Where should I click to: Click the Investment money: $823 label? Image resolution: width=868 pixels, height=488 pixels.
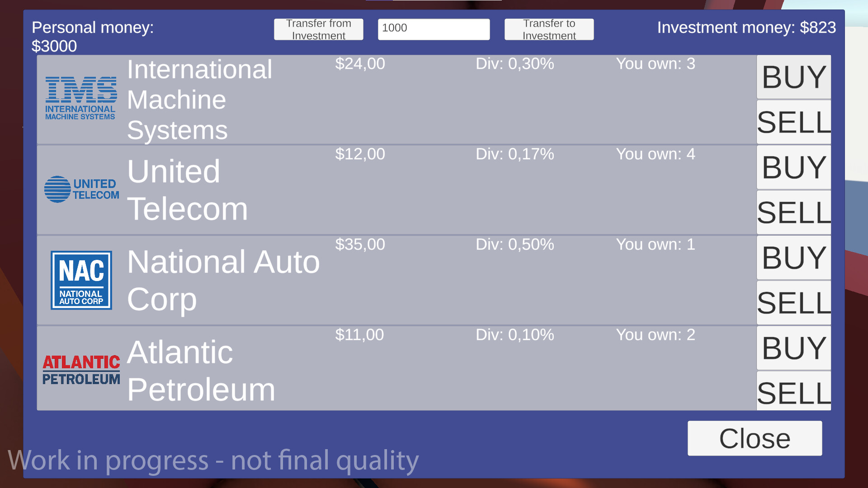[x=747, y=28]
